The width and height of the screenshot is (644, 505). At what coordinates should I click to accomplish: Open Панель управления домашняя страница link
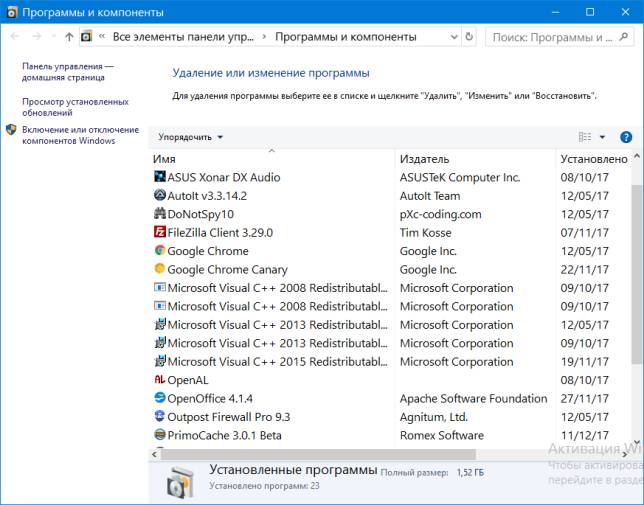[x=68, y=72]
